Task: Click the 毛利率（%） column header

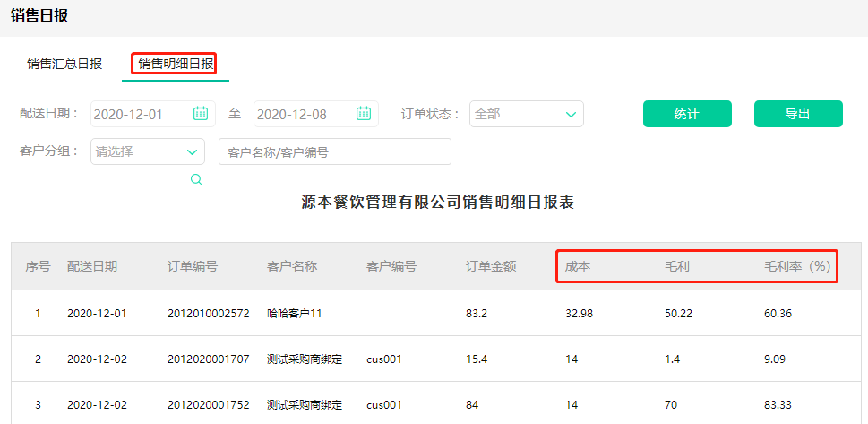Action: pyautogui.click(x=797, y=266)
